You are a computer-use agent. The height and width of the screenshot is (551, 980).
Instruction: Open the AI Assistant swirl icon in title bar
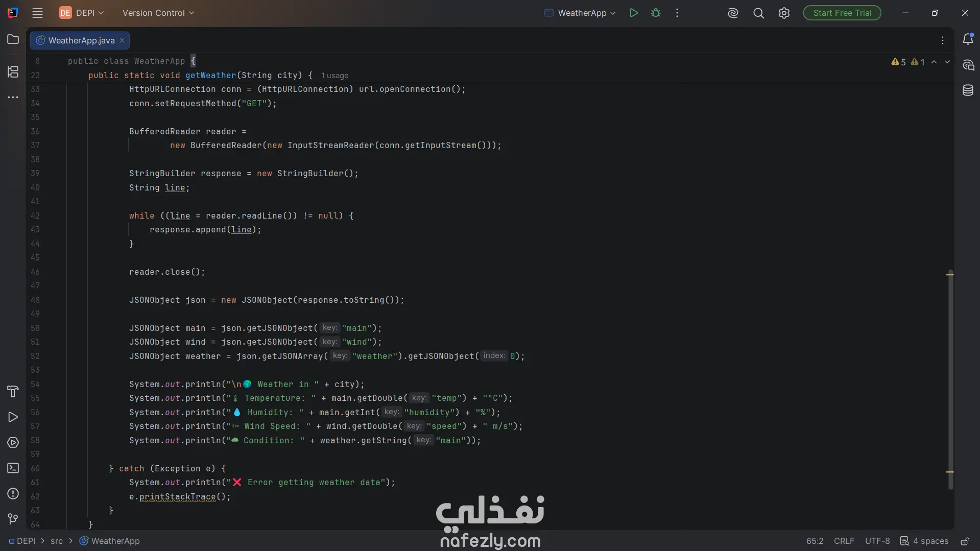click(x=733, y=13)
